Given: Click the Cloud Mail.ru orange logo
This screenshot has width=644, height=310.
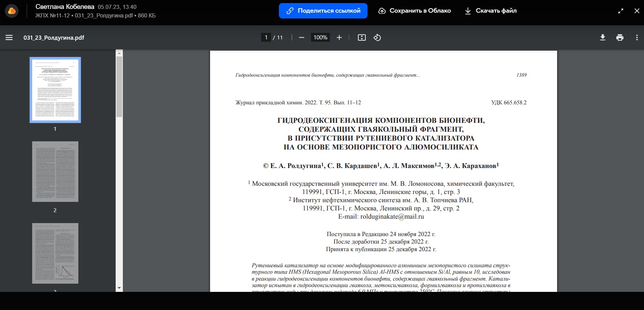Looking at the screenshot, I should click(x=12, y=11).
